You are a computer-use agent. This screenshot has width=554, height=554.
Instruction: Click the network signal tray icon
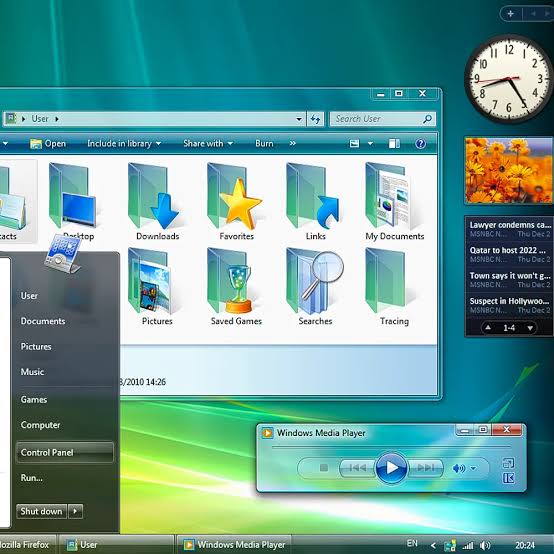click(x=468, y=546)
